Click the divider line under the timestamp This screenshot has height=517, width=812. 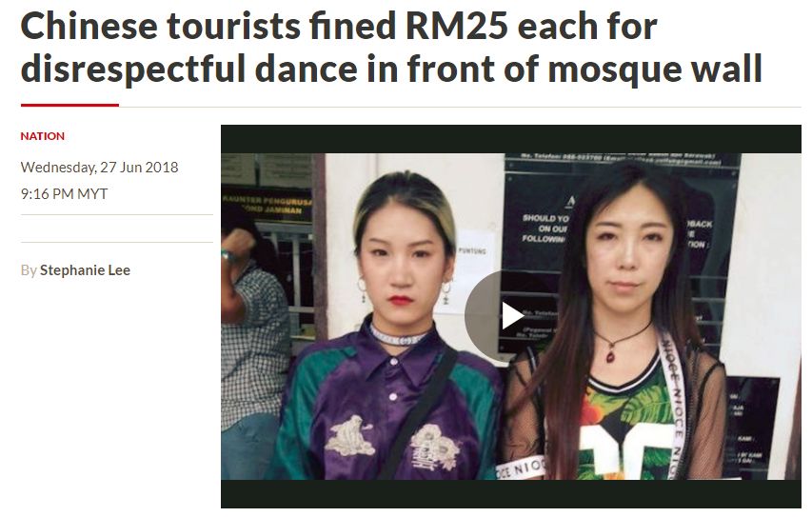click(116, 214)
